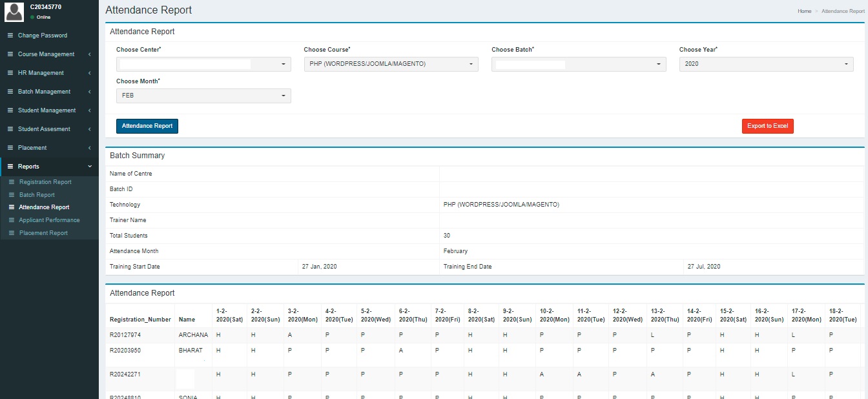This screenshot has height=399, width=868.
Task: Click the list icon next to HR Management
Action: [10, 73]
